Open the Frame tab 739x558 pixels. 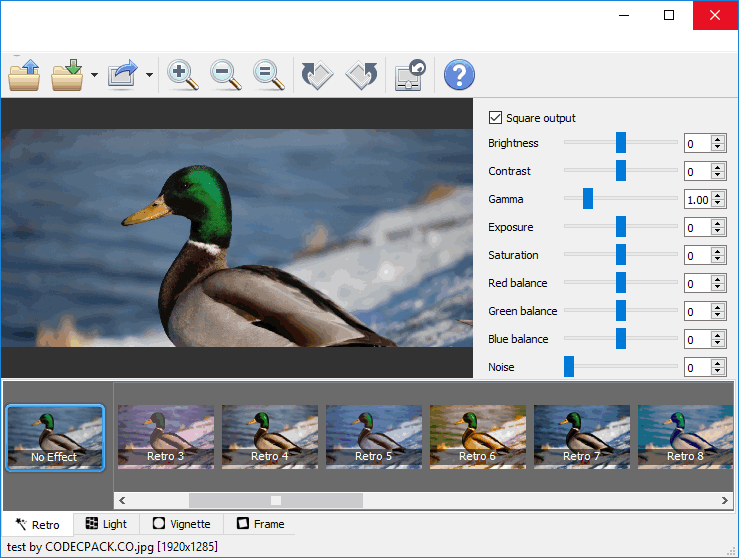(260, 524)
